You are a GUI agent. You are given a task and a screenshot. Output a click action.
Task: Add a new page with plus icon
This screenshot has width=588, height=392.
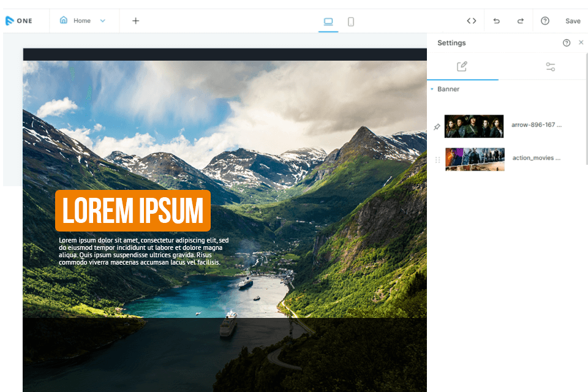click(136, 21)
